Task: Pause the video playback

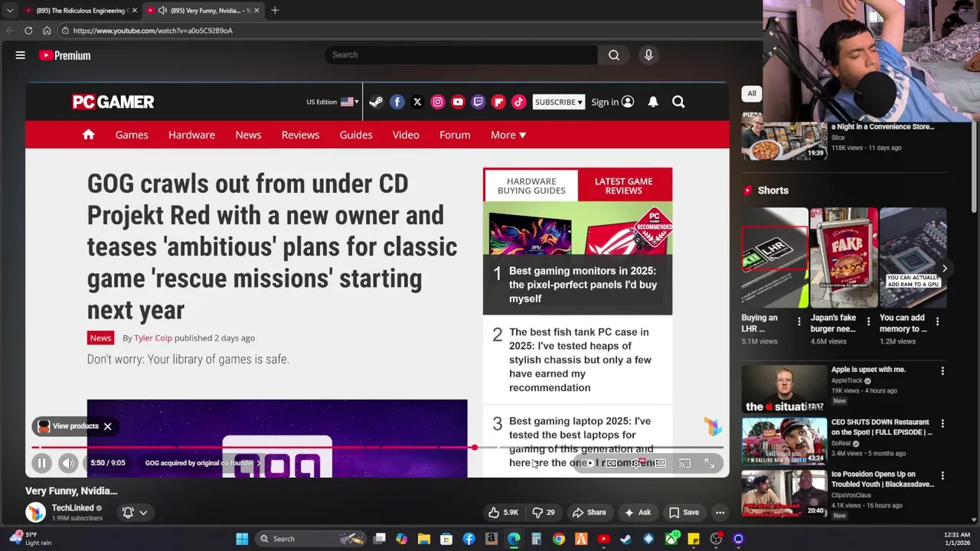Action: coord(42,463)
